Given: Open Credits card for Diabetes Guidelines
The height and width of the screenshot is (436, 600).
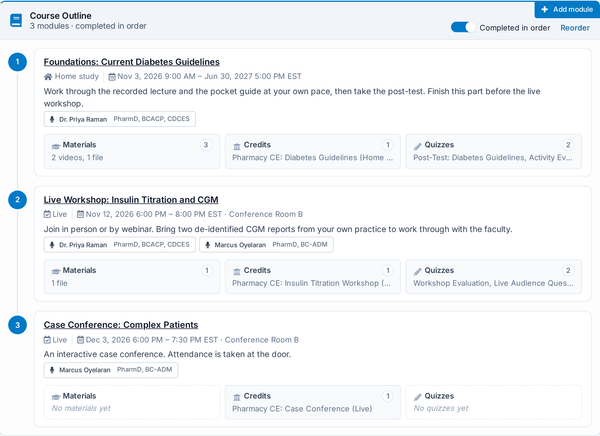Looking at the screenshot, I should click(x=313, y=151).
